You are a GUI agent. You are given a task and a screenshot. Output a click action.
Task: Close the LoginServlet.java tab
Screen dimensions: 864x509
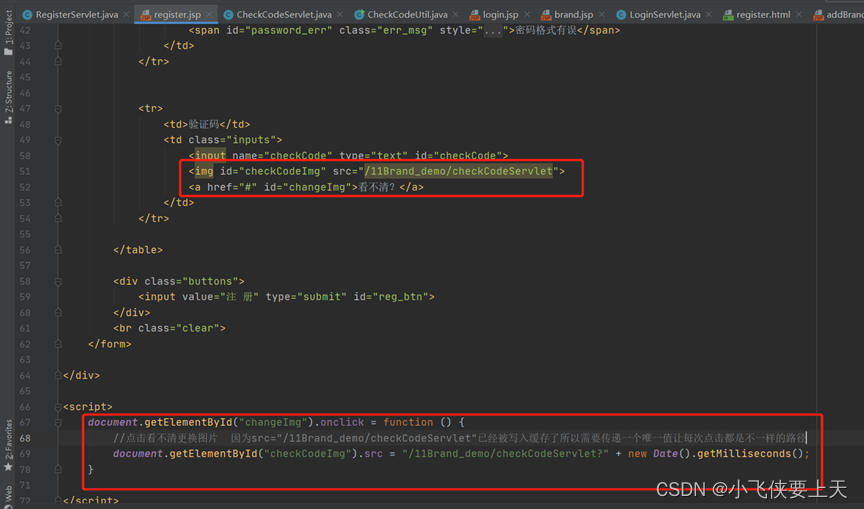pos(709,14)
